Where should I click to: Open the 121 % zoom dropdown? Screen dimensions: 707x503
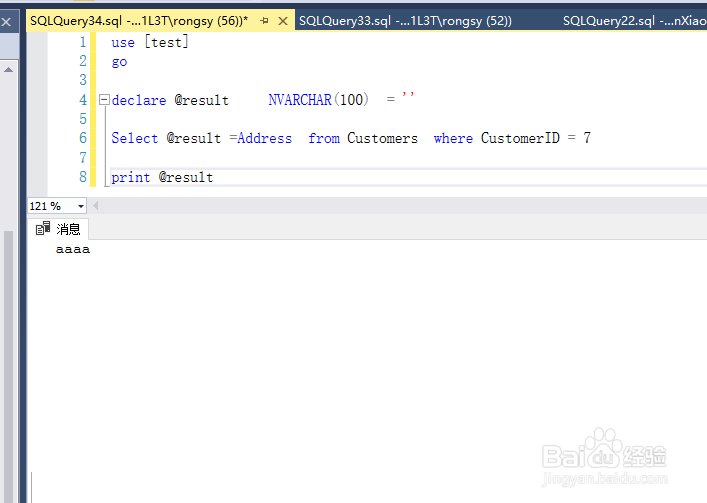tap(81, 206)
